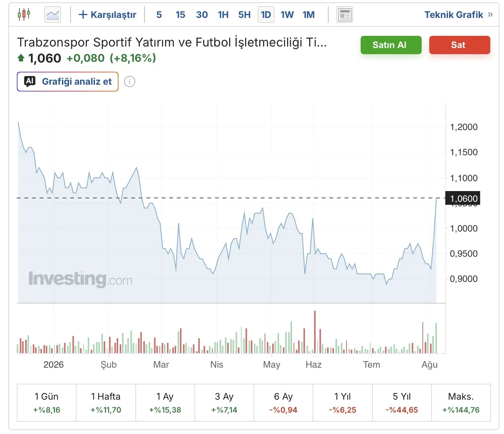The width and height of the screenshot is (504, 434).
Task: Click the latest price point at chart end
Action: [x=437, y=198]
